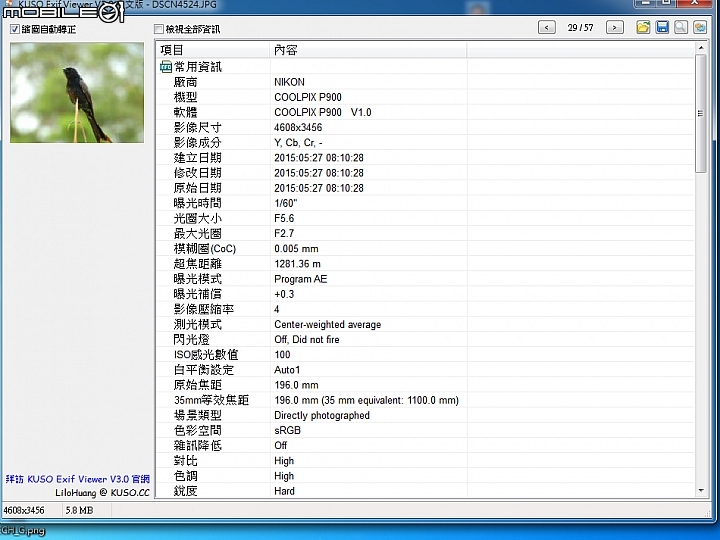Select the 原始焦距 row showing 196.0 mm

coord(425,385)
